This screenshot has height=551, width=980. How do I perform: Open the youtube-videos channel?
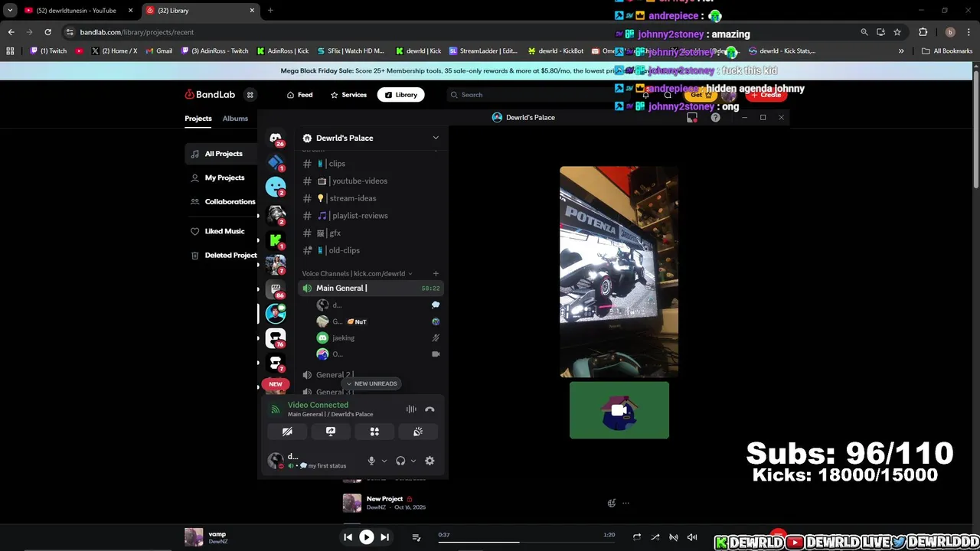pos(371,181)
